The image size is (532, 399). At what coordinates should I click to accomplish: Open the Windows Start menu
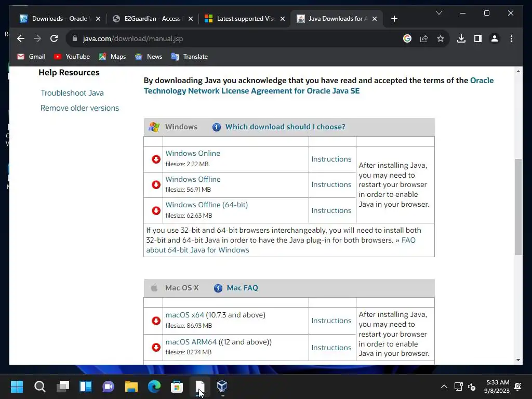point(17,387)
